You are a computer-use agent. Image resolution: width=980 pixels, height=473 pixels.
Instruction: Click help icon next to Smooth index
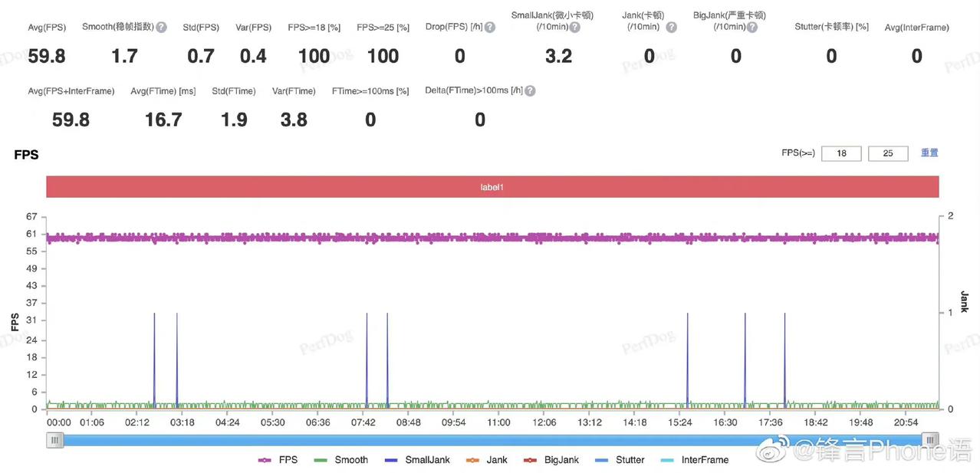coord(161,27)
